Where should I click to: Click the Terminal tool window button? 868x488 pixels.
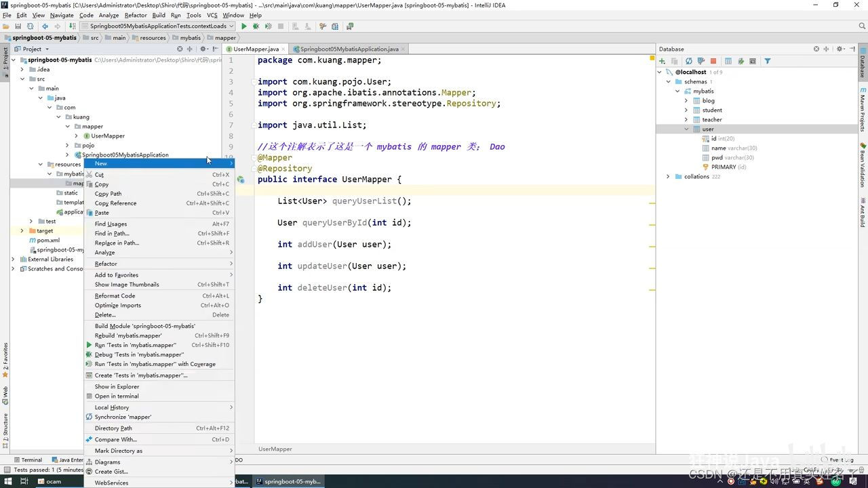point(27,460)
